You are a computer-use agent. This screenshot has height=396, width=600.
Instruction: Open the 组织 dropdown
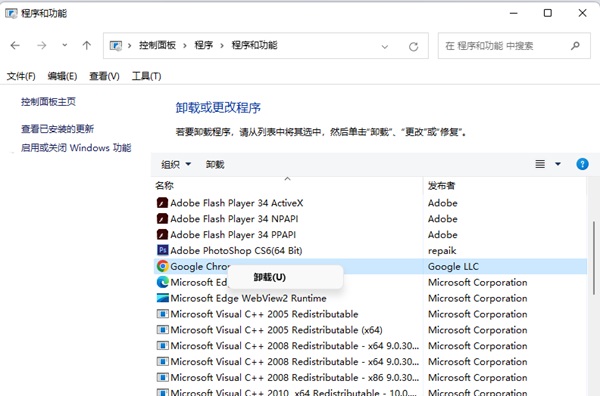pos(176,165)
